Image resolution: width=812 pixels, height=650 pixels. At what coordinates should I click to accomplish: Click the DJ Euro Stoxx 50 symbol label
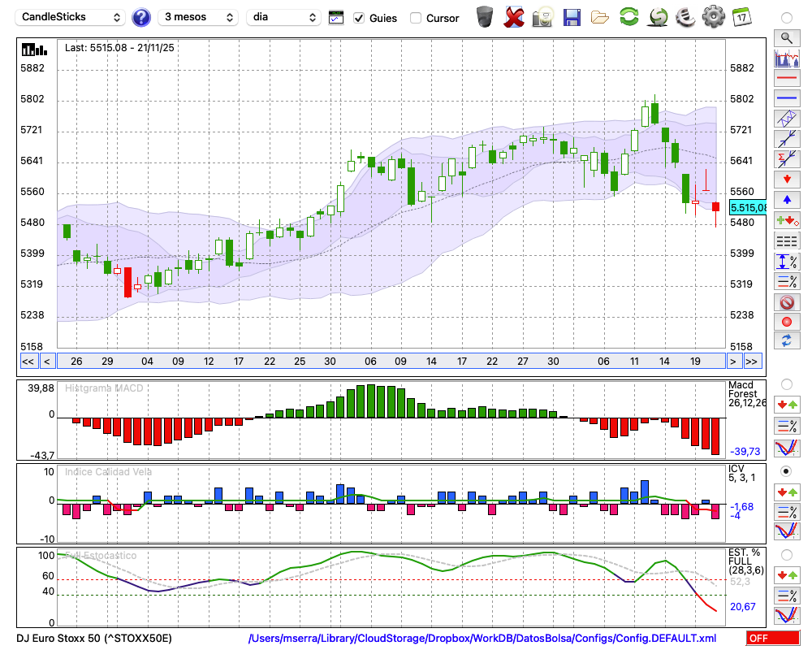[x=94, y=638]
